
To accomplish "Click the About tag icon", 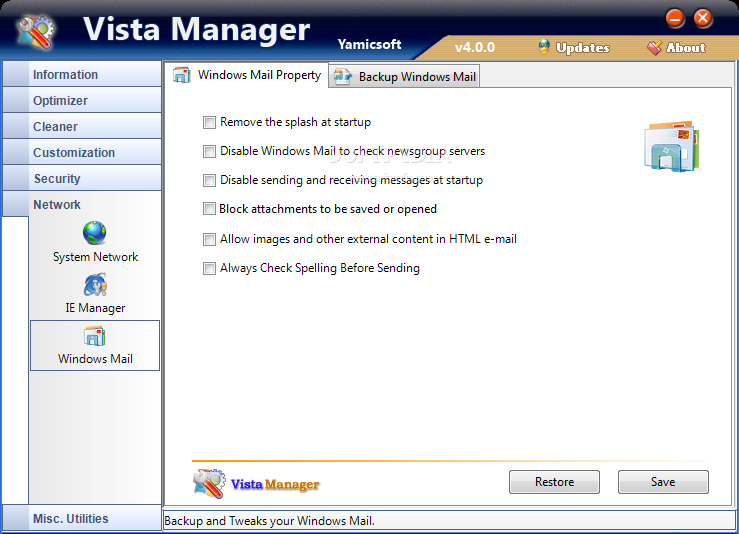I will 654,48.
